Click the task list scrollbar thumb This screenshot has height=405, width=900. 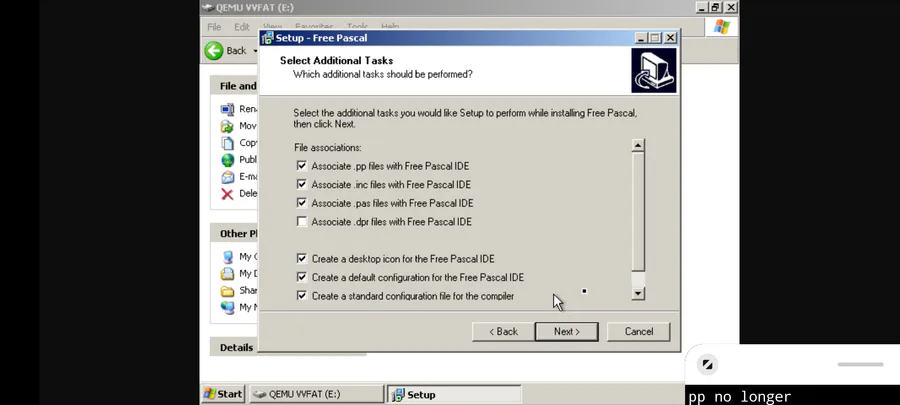coord(638,211)
